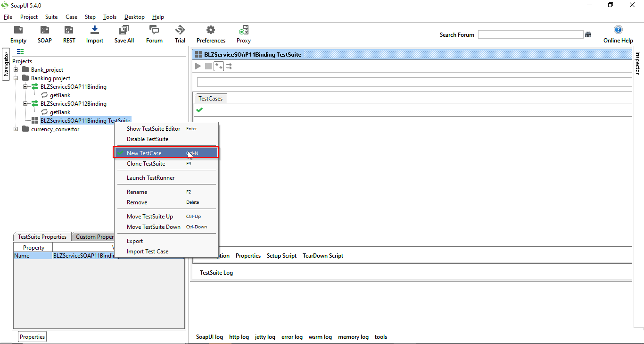Screen dimensions: 644x344
Task: Save all projects using the Save All icon
Action: 124,34
